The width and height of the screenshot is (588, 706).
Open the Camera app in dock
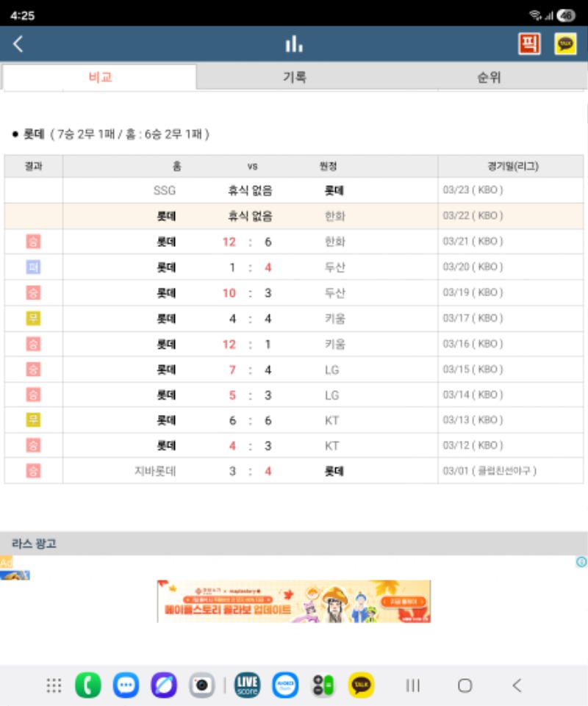pos(201,685)
